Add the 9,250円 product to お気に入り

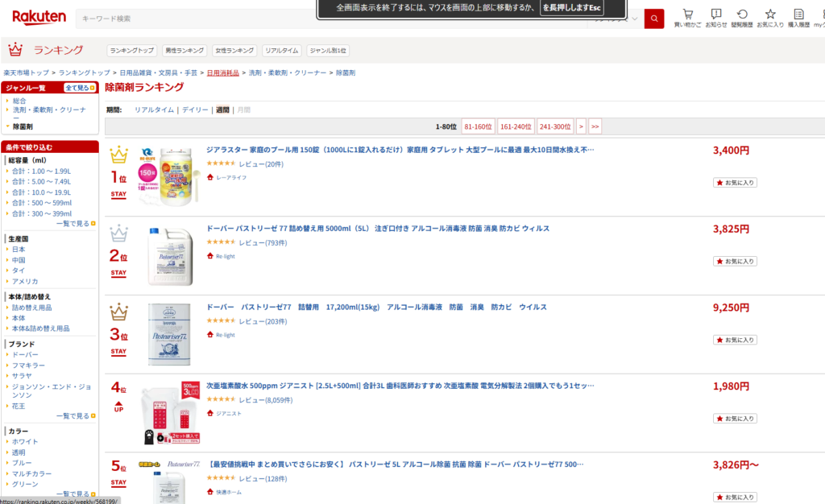point(735,340)
